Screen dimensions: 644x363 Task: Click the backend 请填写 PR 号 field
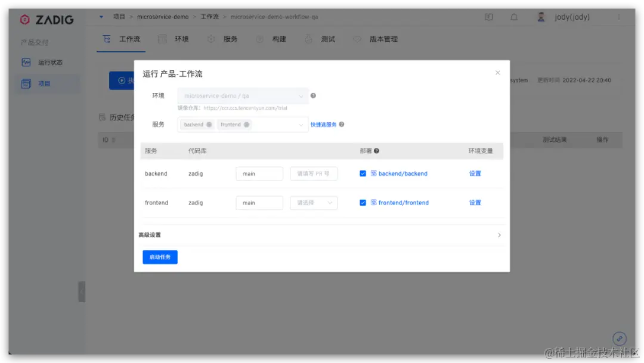click(x=314, y=173)
